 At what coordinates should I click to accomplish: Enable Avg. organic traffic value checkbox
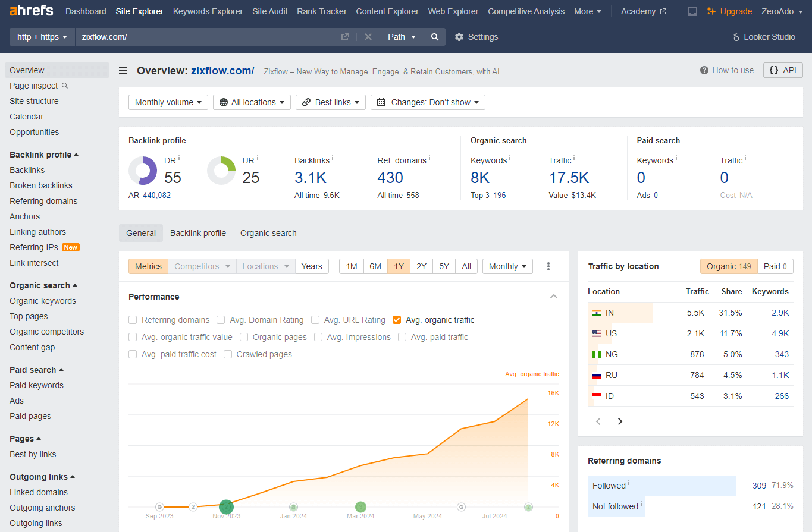tap(133, 337)
